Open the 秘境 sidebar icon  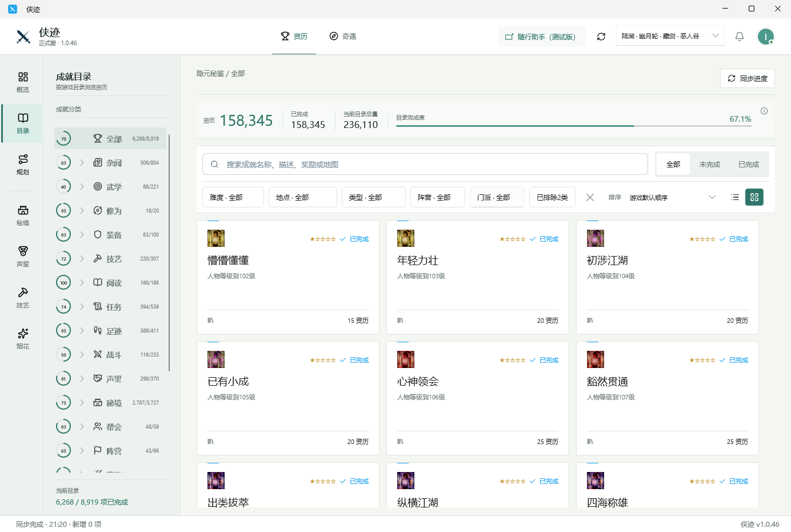coord(23,215)
